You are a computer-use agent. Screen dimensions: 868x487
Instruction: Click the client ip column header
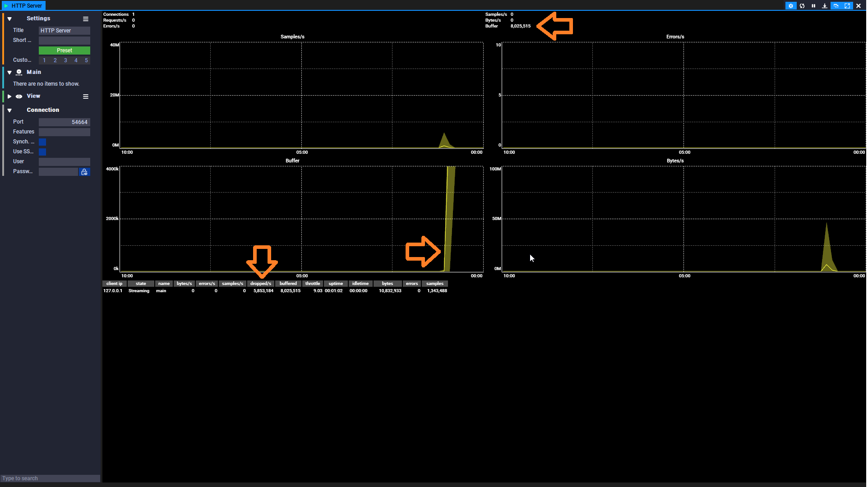point(115,284)
